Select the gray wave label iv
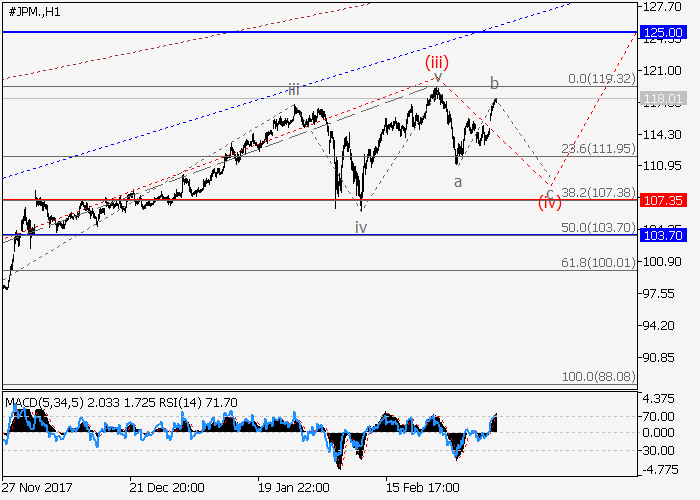 [x=361, y=227]
